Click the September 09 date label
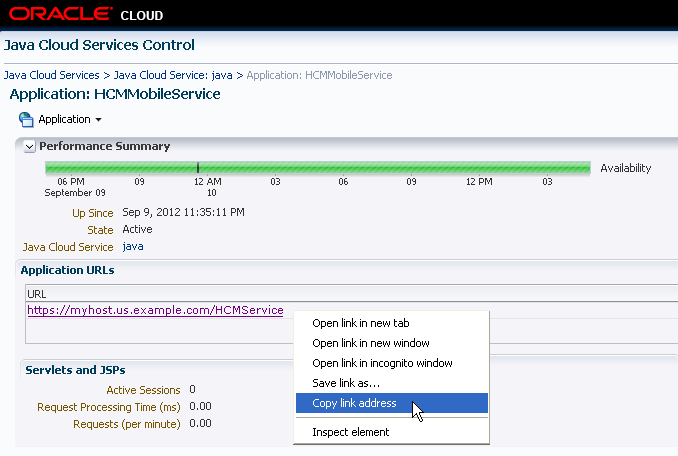This screenshot has width=678, height=456. coord(75,193)
